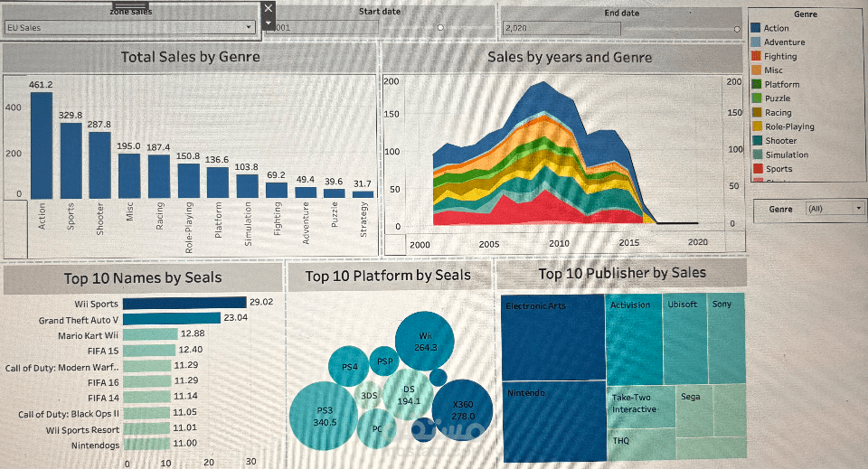
Task: Select the PSP bubble
Action: (x=384, y=361)
